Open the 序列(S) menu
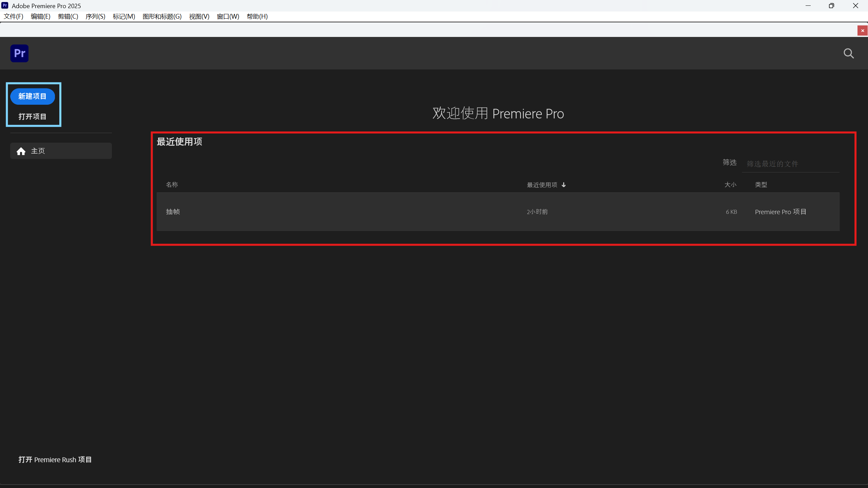Image resolution: width=868 pixels, height=488 pixels. (x=95, y=16)
